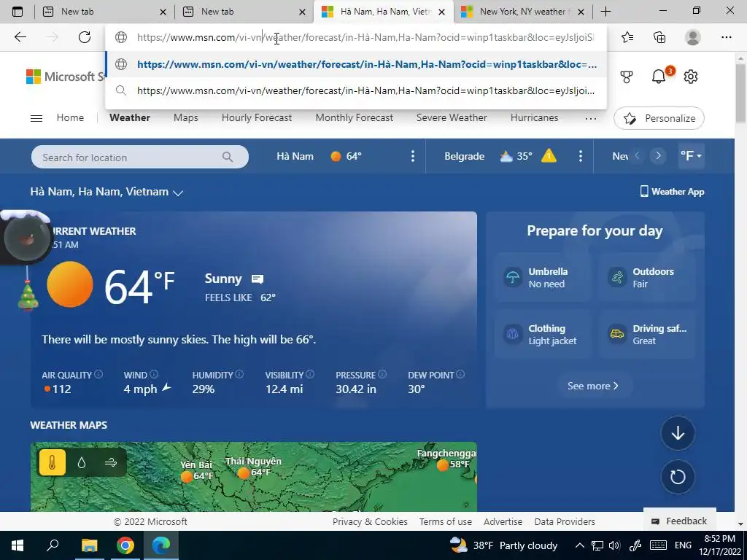The height and width of the screenshot is (560, 747).
Task: Open a new browser tab plus button
Action: tap(605, 12)
